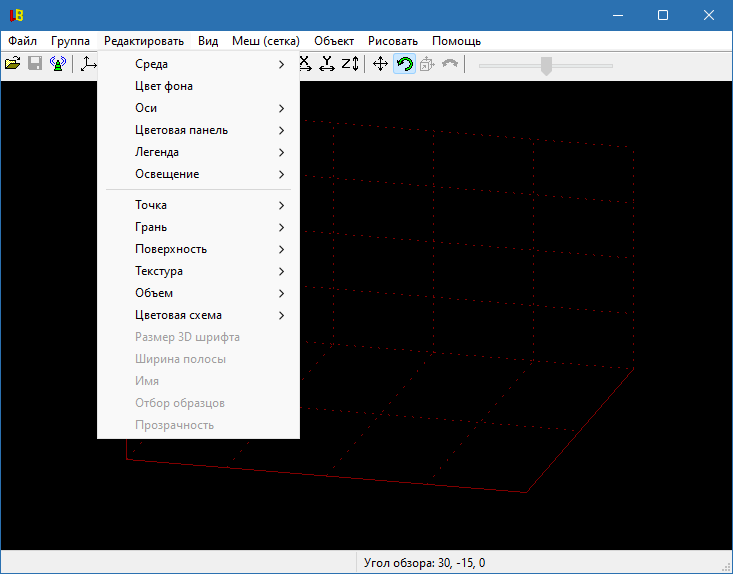Click the grayed cube toolbar icon
This screenshot has height=574, width=733.
[427, 64]
